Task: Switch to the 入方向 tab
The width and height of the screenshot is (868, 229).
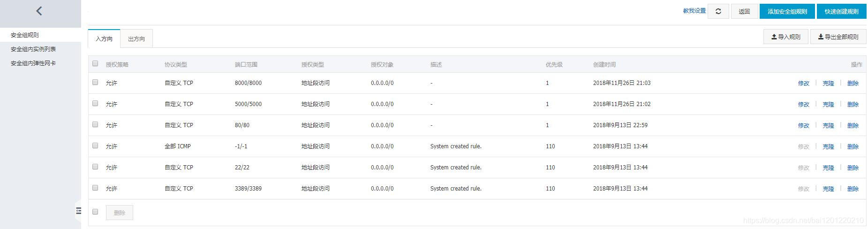Action: click(104, 38)
